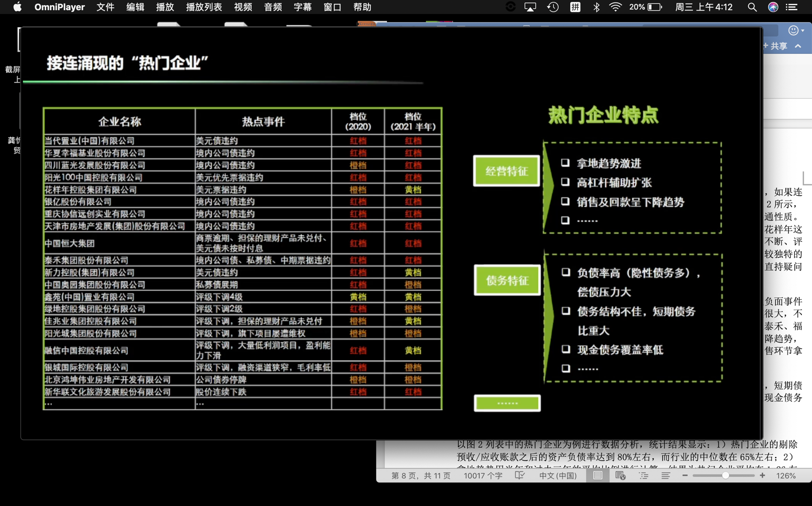The image size is (812, 506).
Task: Click the AirPlay display icon in menu bar
Action: pos(530,7)
